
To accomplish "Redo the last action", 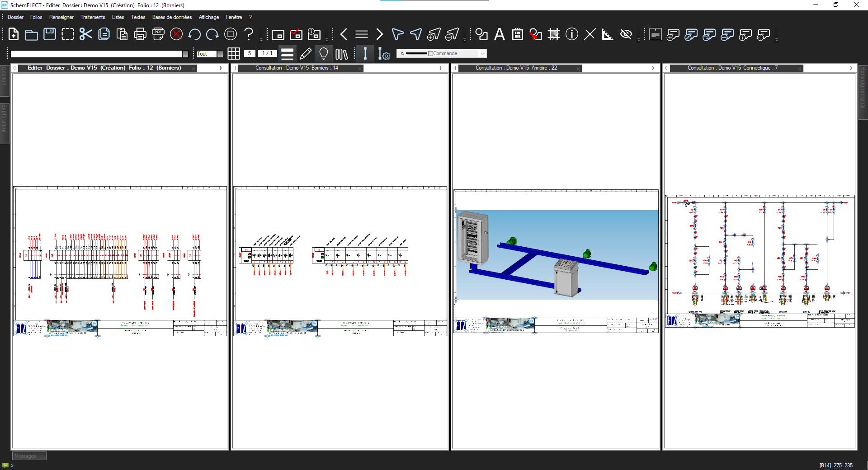I will tap(212, 34).
